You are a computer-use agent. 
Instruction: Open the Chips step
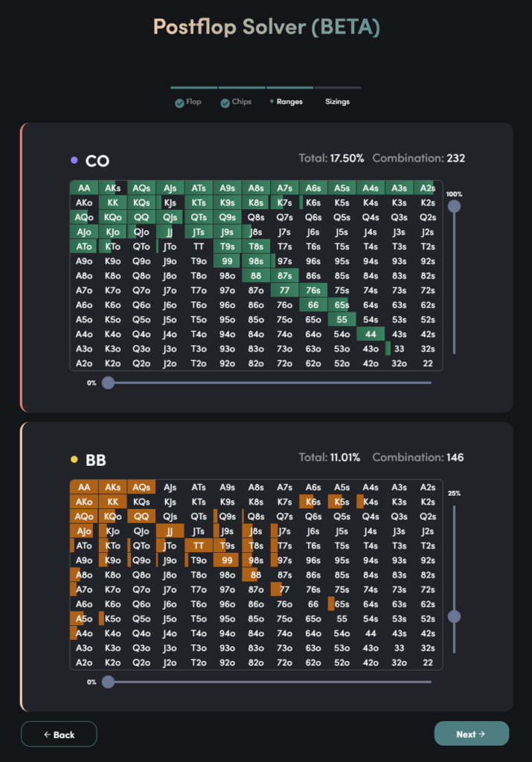(x=235, y=102)
